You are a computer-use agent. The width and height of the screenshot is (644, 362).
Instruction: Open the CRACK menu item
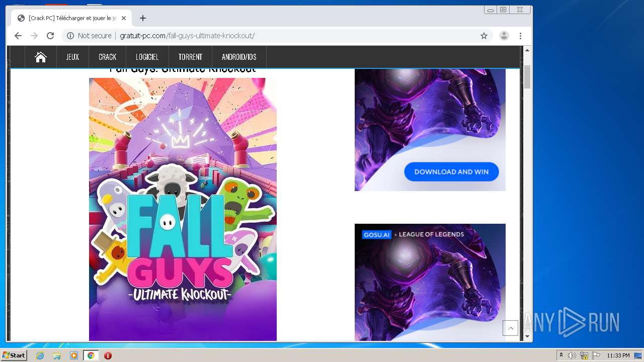coord(107,57)
